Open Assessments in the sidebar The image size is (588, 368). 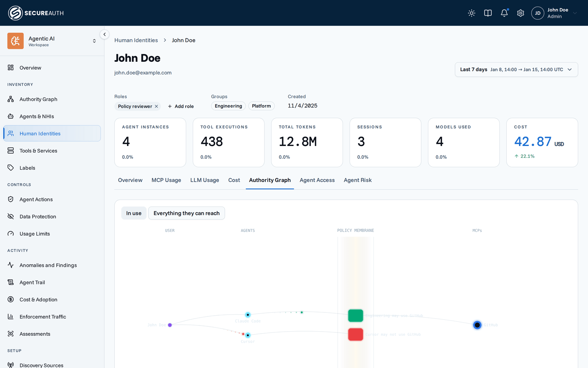pyautogui.click(x=52, y=334)
